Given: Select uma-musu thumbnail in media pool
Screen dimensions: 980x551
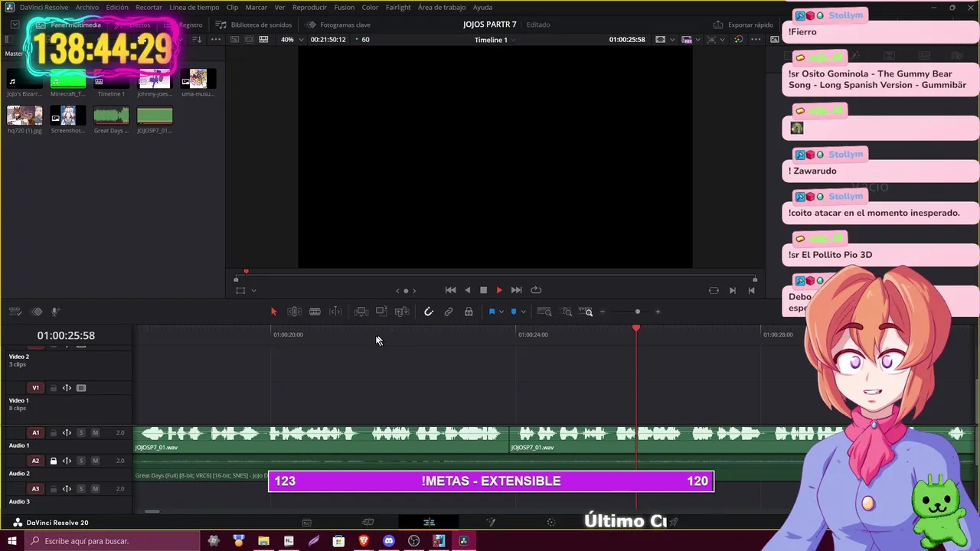Looking at the screenshot, I should [198, 80].
